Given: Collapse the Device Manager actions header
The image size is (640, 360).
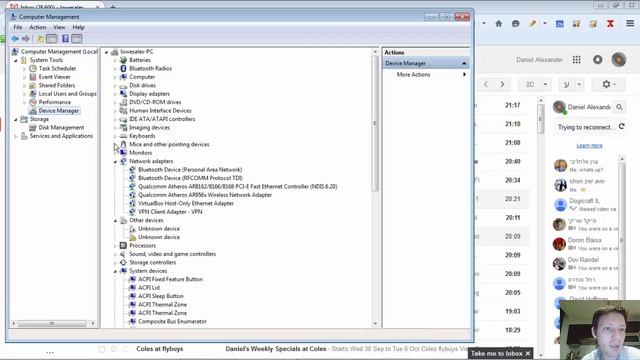Looking at the screenshot, I should [x=464, y=63].
